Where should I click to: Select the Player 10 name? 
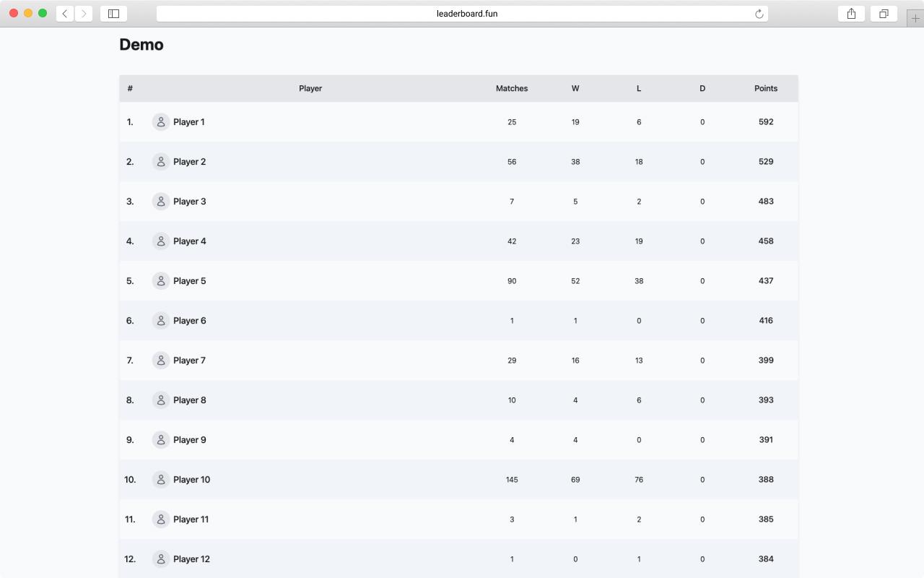[192, 480]
